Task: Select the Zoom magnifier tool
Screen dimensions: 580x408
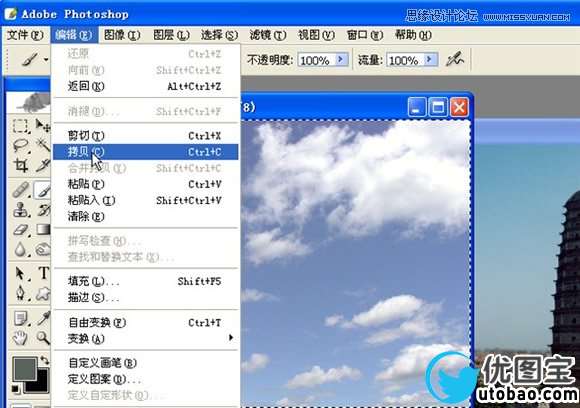Action: pyautogui.click(x=43, y=337)
